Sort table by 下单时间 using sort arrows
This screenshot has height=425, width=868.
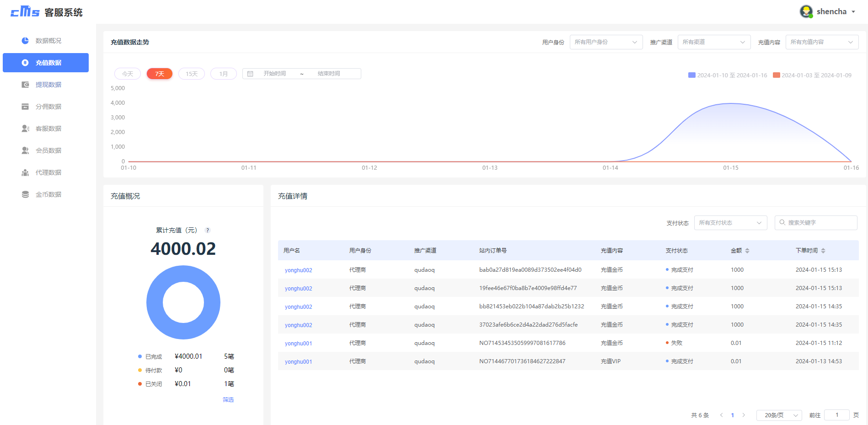[823, 251]
